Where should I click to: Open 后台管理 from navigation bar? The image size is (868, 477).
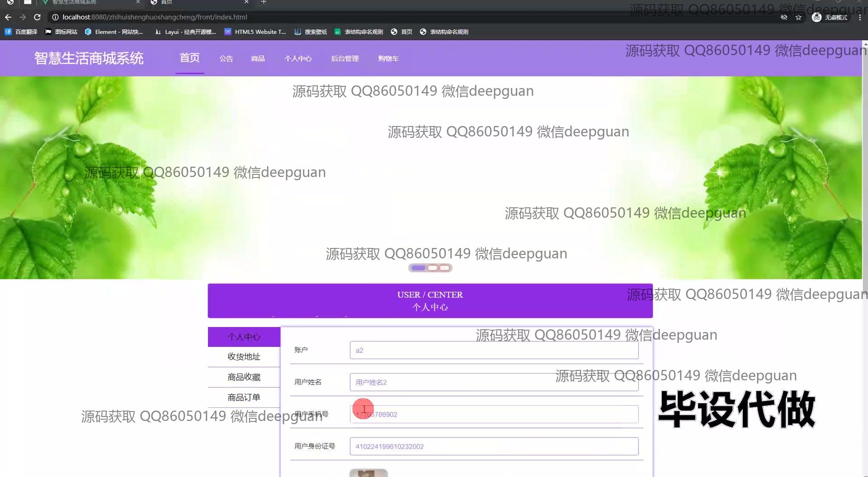[344, 59]
